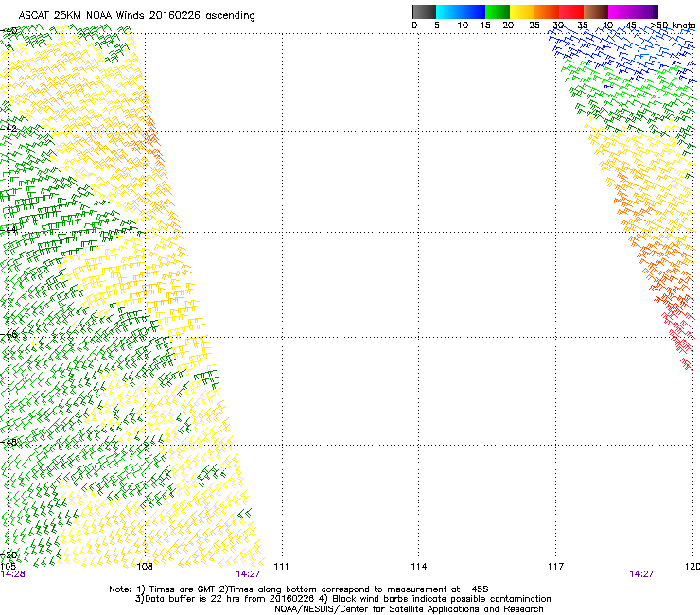Click the "NOAA/NESDIS/Center for Satellite Applications and Research" credit
This screenshot has width=700, height=615.
point(409,609)
